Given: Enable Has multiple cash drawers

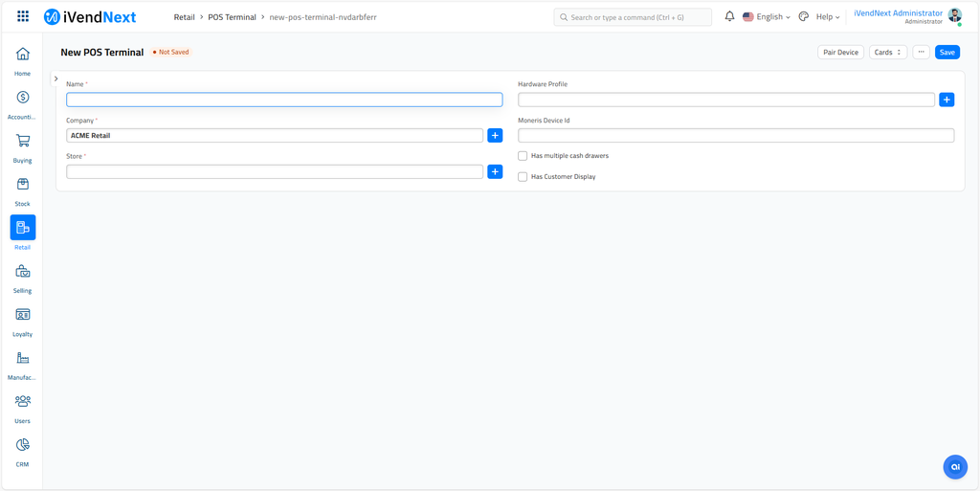Looking at the screenshot, I should click(x=523, y=156).
